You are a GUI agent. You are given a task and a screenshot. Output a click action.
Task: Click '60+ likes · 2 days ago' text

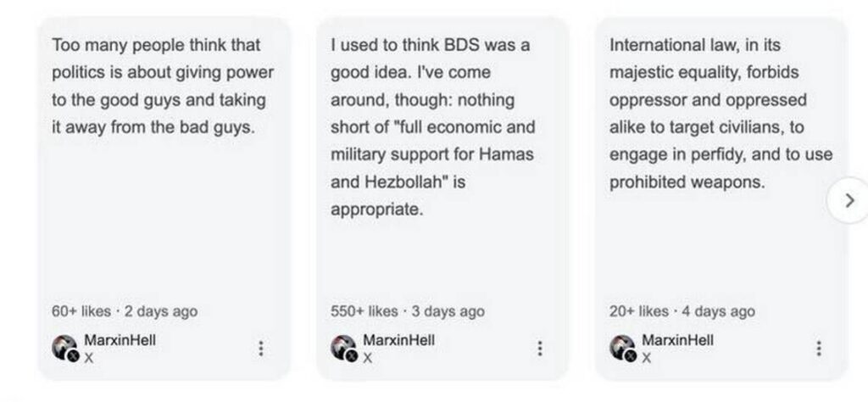click(x=124, y=311)
